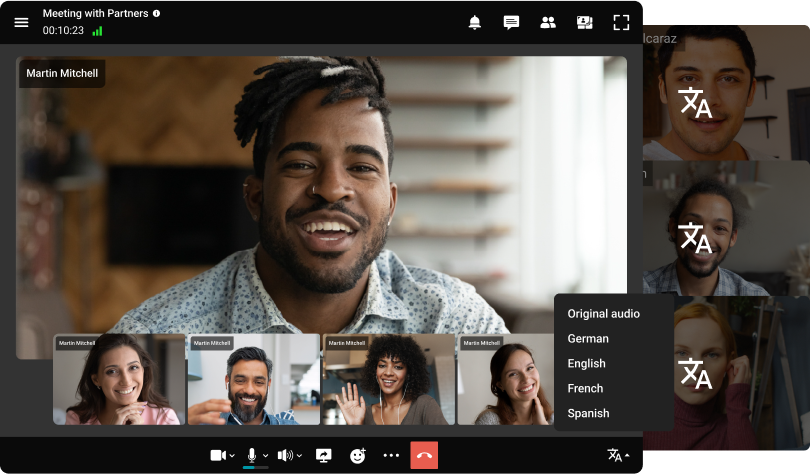
Task: Collapse the translation language menu
Action: 619,455
